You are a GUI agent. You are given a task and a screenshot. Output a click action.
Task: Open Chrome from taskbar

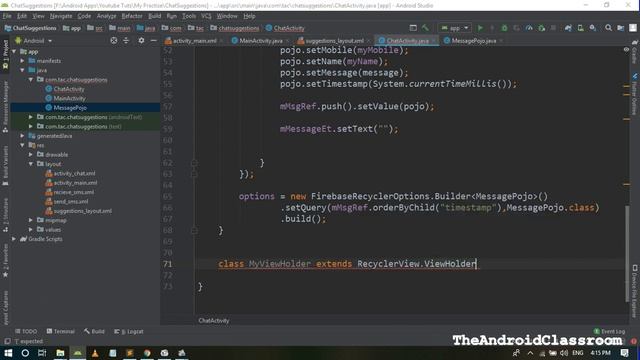[147, 353]
